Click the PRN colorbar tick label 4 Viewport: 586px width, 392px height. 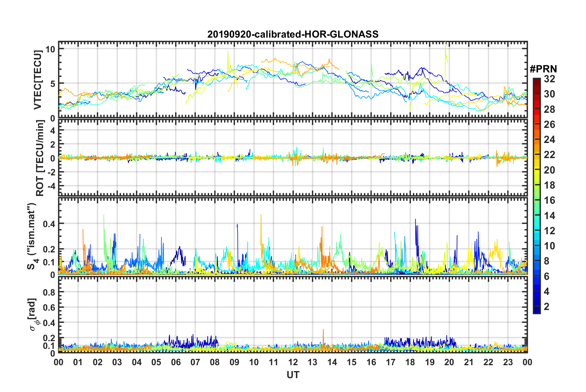tap(547, 292)
